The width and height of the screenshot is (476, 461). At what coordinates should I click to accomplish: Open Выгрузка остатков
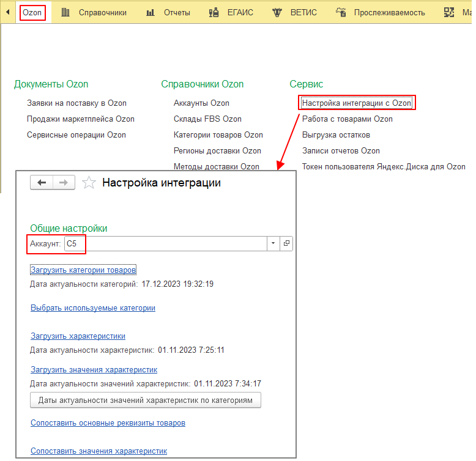click(336, 135)
